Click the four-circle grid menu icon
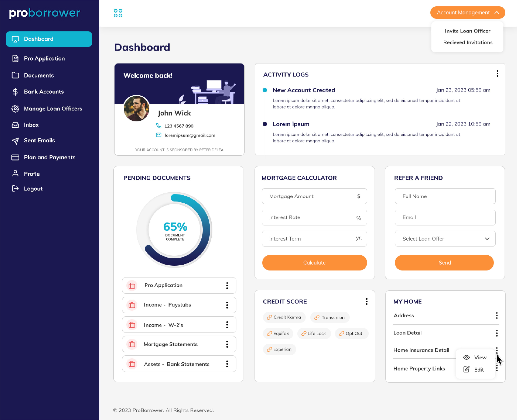Screen dimensions: 517x420 tap(118, 13)
